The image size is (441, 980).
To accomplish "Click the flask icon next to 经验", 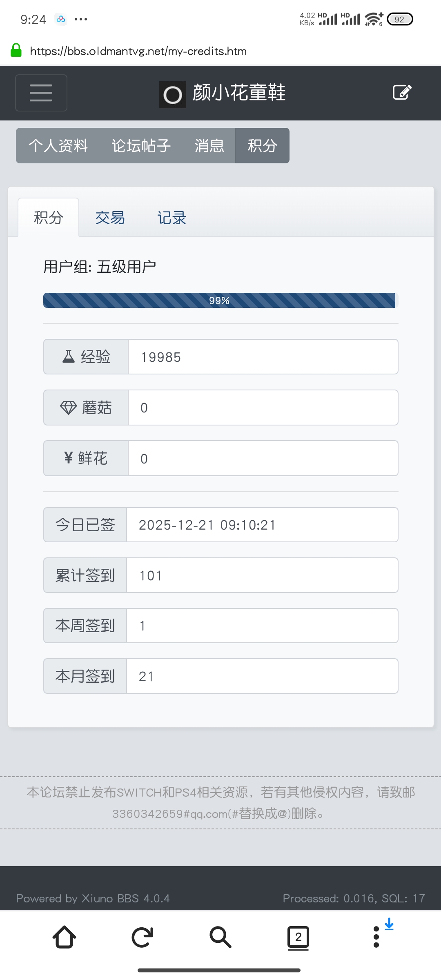I will click(69, 356).
